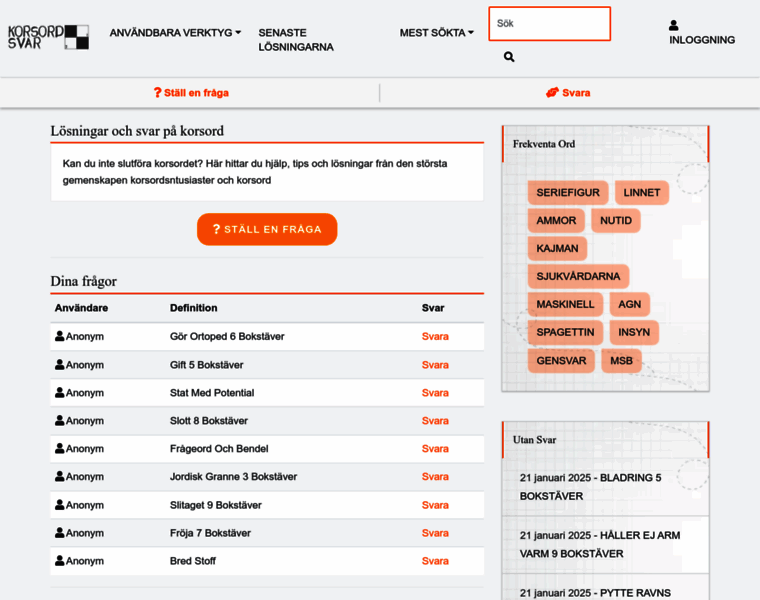The image size is (760, 600).
Task: Expand the Mest Sökta dropdown
Action: pyautogui.click(x=436, y=33)
